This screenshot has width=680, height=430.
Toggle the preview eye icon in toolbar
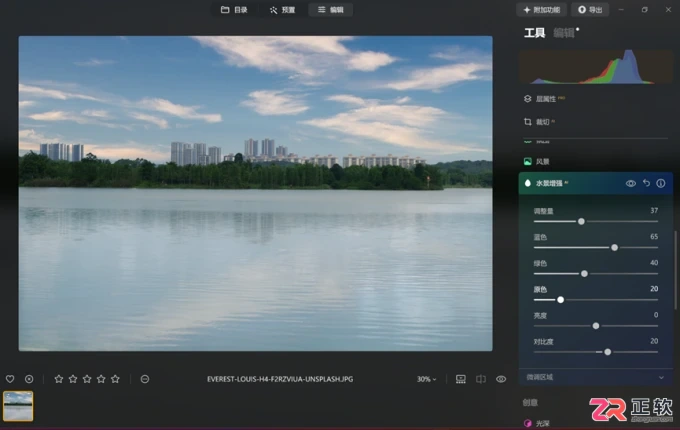pyautogui.click(x=501, y=379)
